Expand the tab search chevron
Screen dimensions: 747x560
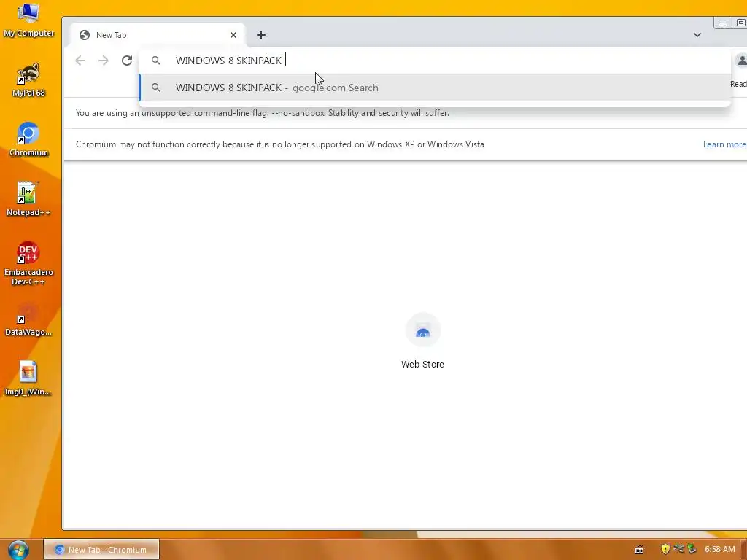point(697,35)
